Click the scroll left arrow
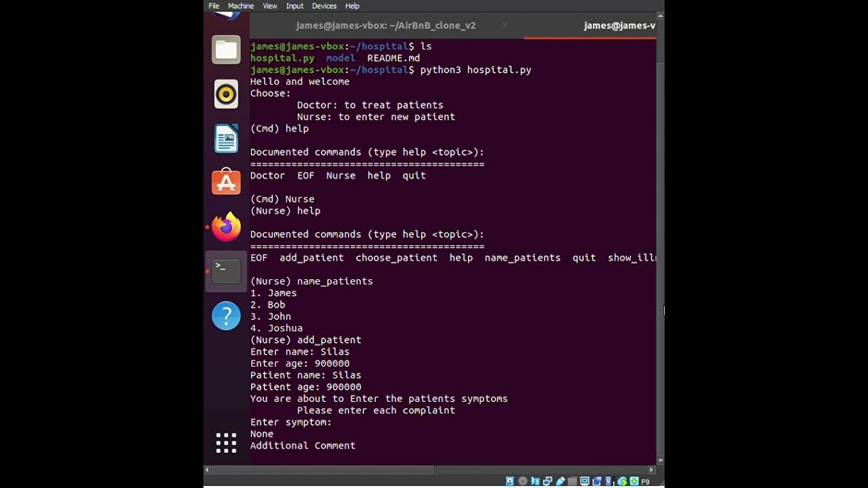868x488 pixels. coord(207,470)
